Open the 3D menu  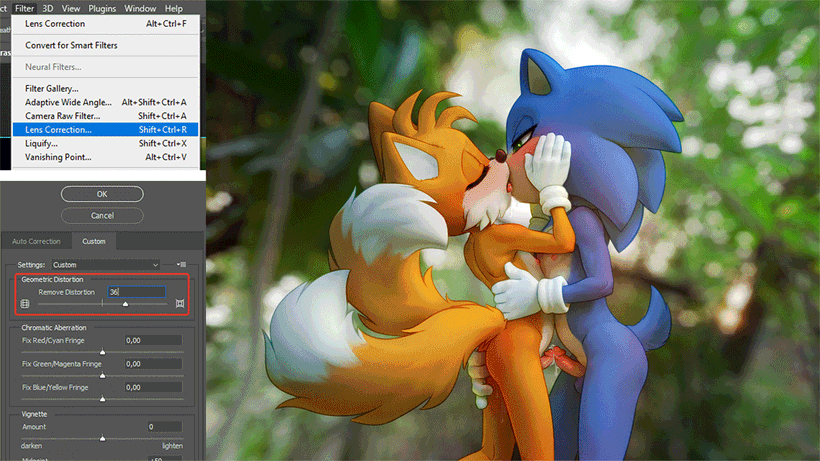click(48, 8)
